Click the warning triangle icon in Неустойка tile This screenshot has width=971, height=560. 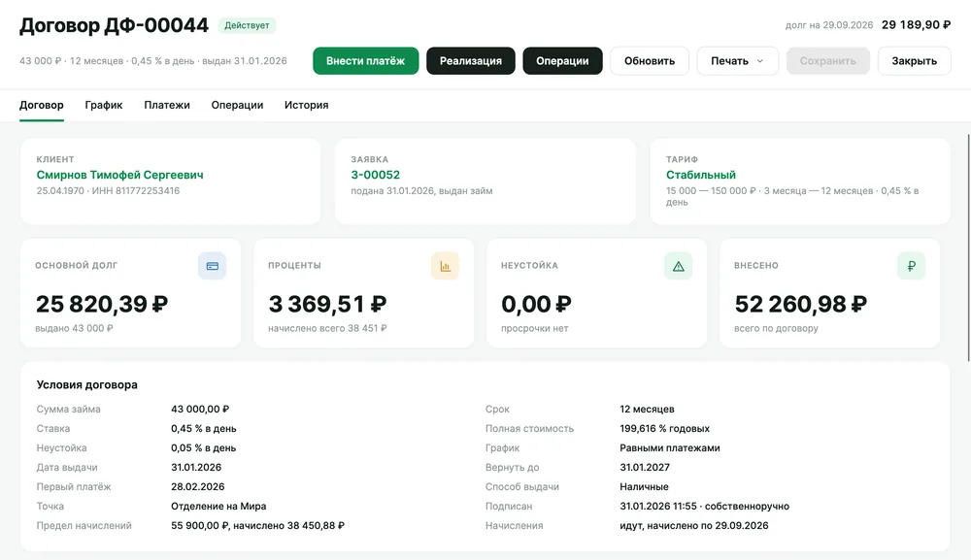click(x=678, y=266)
